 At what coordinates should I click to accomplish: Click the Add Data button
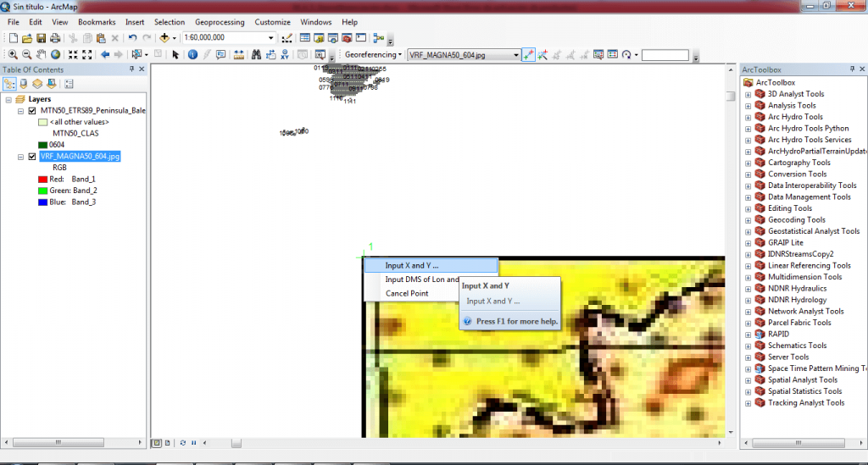164,38
